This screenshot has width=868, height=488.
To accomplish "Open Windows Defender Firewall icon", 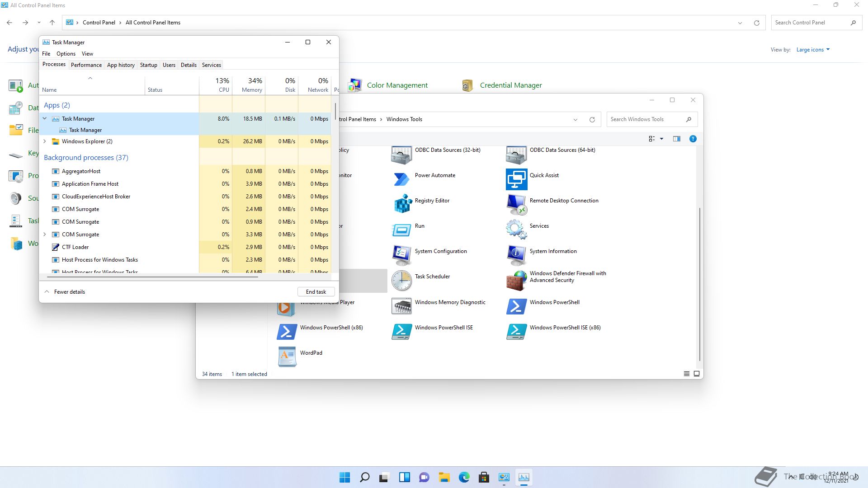I will 516,281.
